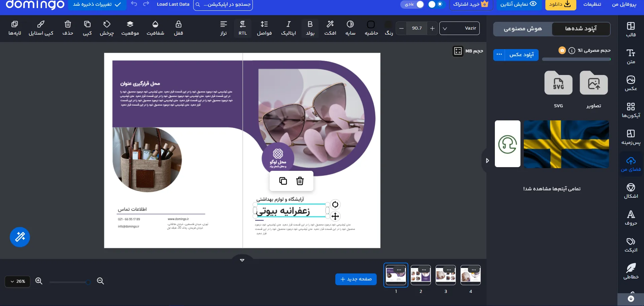Click the صفحه جدید (New Page) button
The image size is (644, 306).
coord(356,279)
